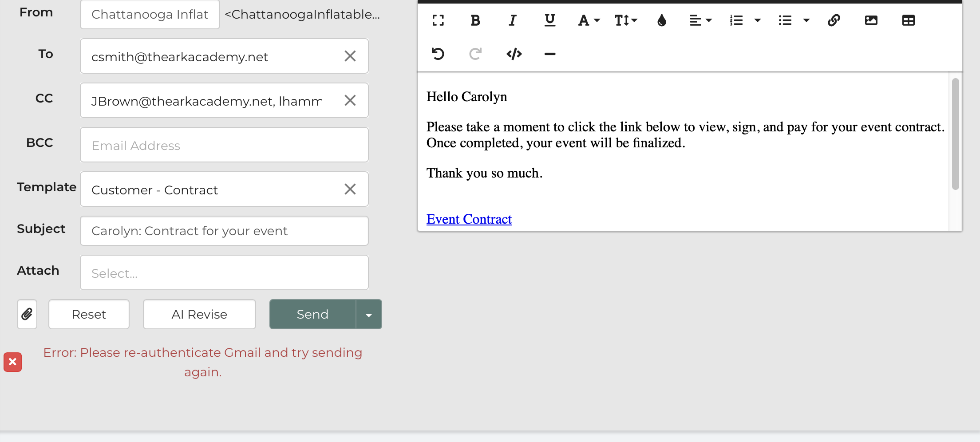Open the Event Contract link
This screenshot has width=980, height=442.
pyautogui.click(x=469, y=219)
